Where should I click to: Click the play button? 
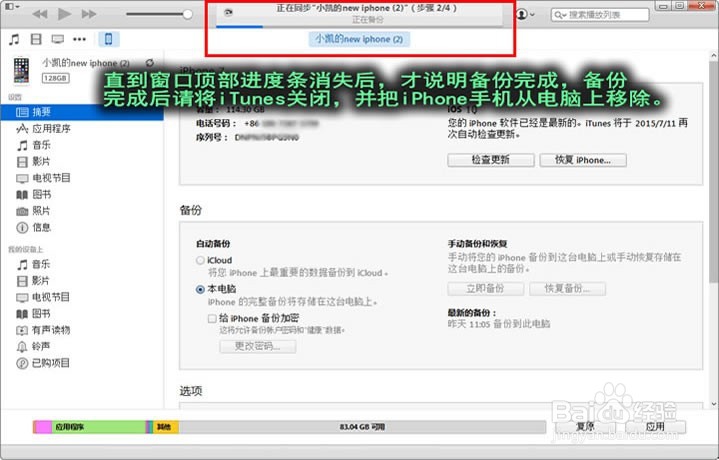(x=65, y=14)
